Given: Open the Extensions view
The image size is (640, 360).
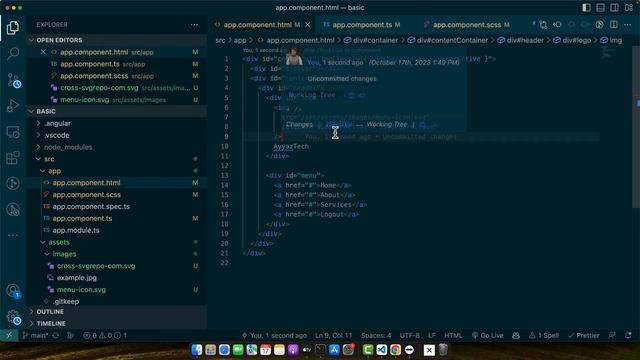Looking at the screenshot, I should tap(13, 158).
